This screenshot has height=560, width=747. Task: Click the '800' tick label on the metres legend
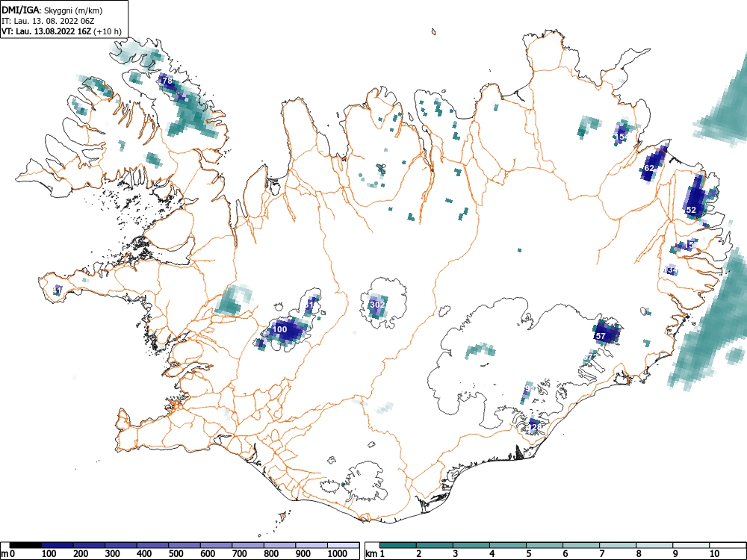tap(272, 553)
